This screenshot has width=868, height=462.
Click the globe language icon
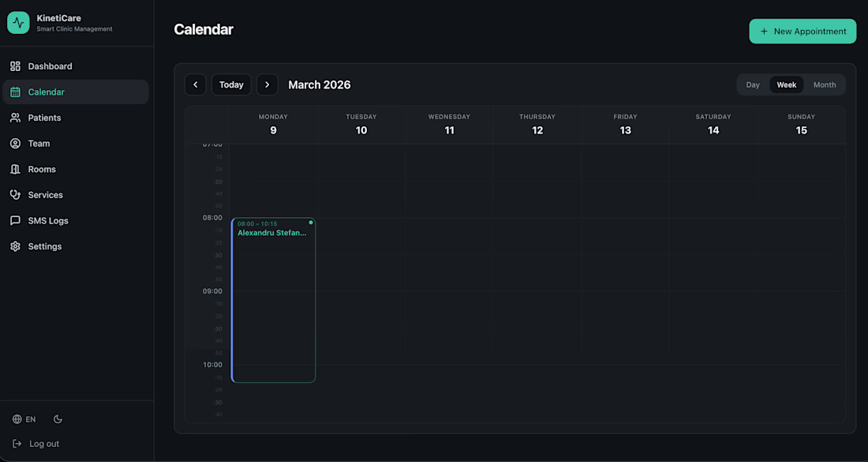tap(17, 419)
